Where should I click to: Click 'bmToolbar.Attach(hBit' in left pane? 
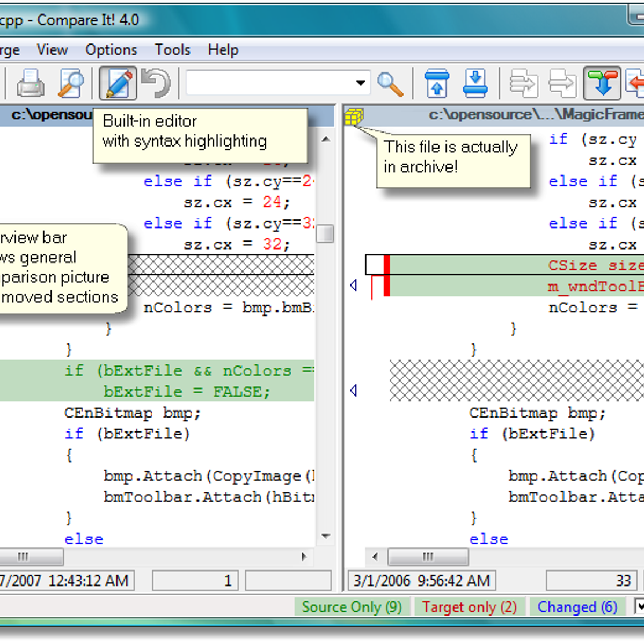tap(209, 497)
